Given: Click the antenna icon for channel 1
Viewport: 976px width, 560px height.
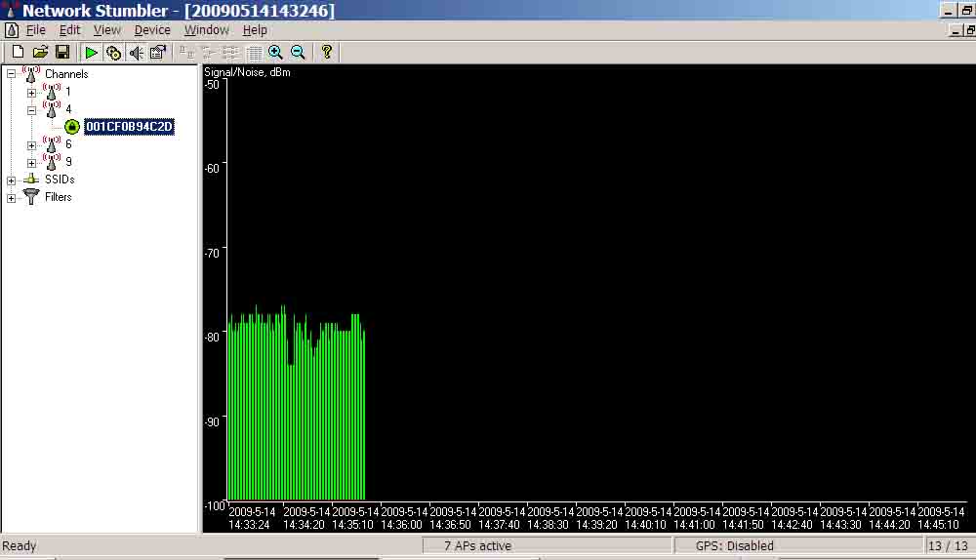Looking at the screenshot, I should 52,92.
